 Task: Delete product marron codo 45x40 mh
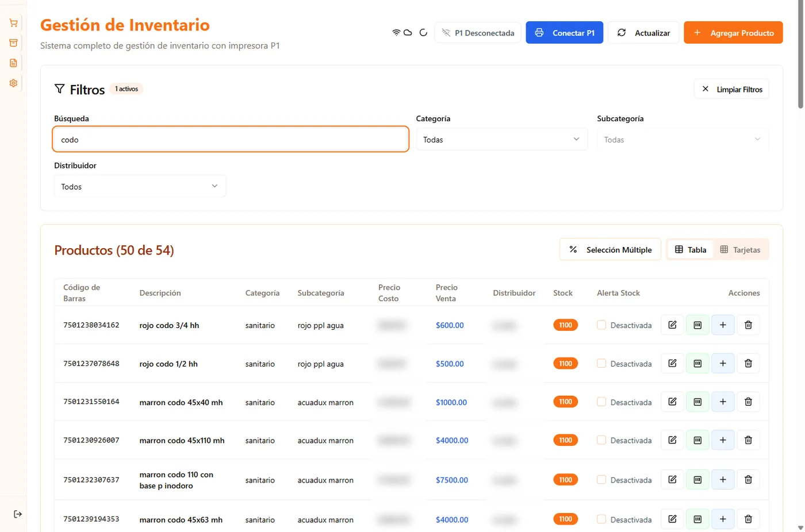[748, 402]
